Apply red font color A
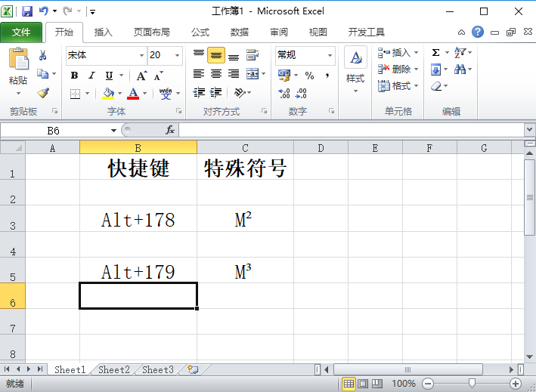 133,93
